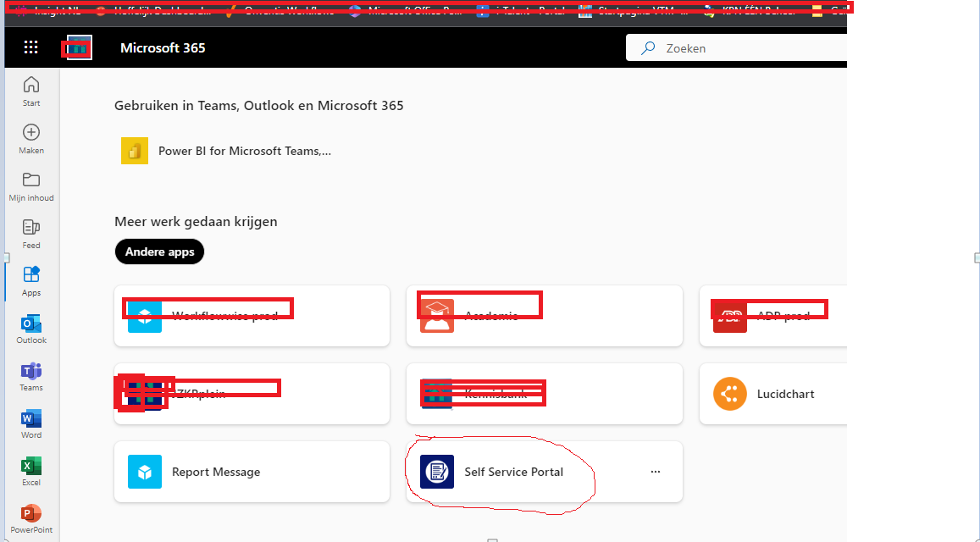Select Apps in the left sidebar
This screenshot has height=542, width=980.
(x=31, y=281)
